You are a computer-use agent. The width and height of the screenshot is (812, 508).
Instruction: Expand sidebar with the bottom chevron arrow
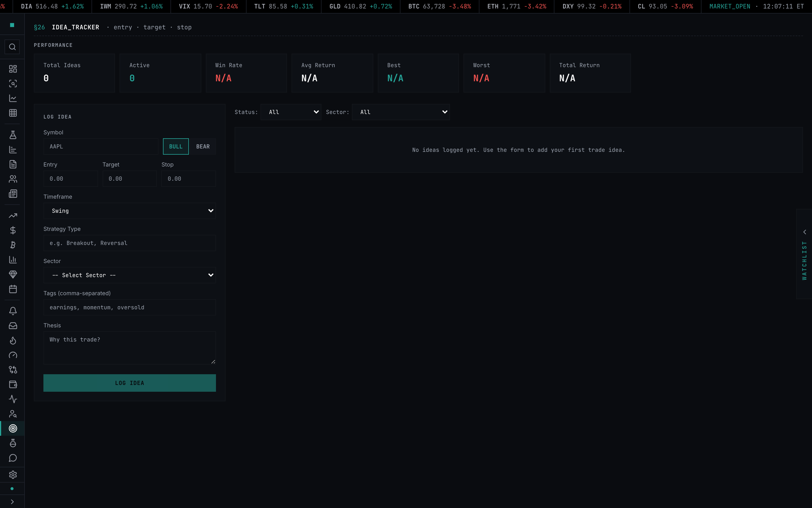click(x=12, y=502)
